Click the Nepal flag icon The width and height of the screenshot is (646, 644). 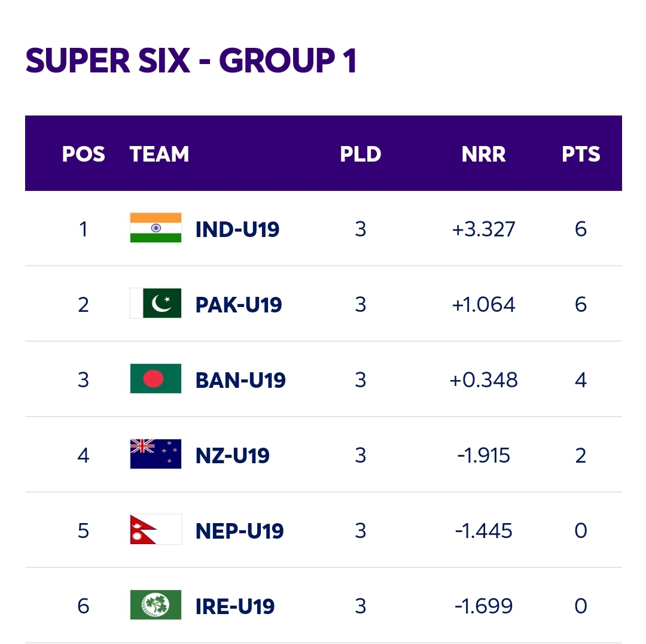coord(156,529)
